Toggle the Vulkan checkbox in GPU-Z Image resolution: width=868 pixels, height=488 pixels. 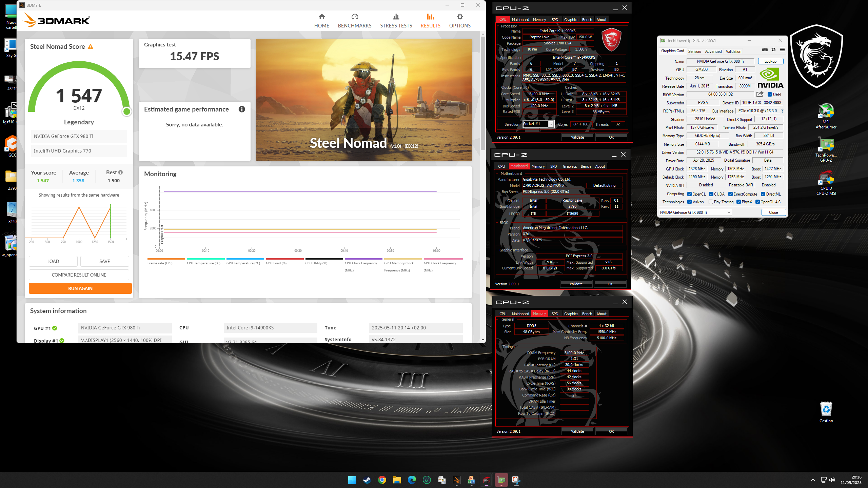coord(689,202)
